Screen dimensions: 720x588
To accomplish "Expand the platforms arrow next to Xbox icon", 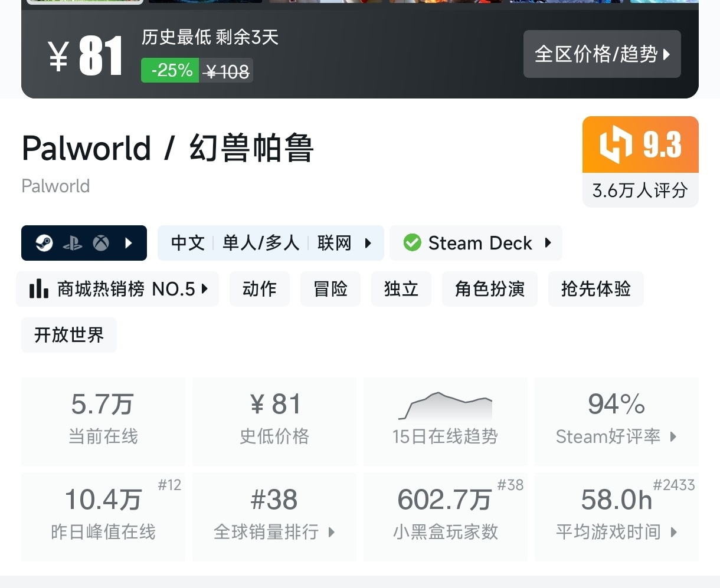I will click(x=129, y=243).
